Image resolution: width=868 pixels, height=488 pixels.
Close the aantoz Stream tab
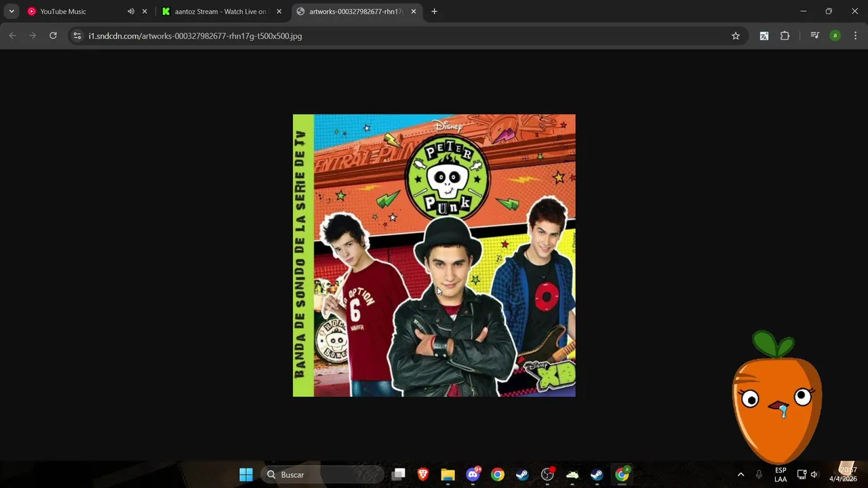click(x=279, y=12)
